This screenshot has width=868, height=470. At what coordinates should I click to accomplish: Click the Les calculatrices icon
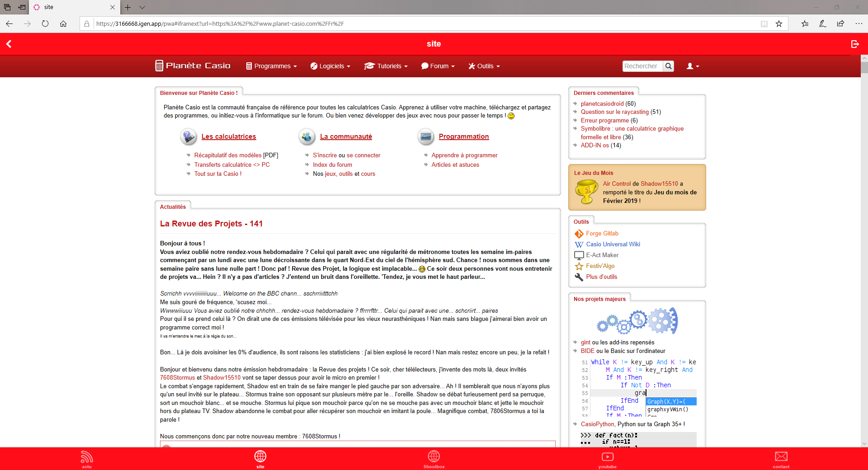click(x=188, y=136)
